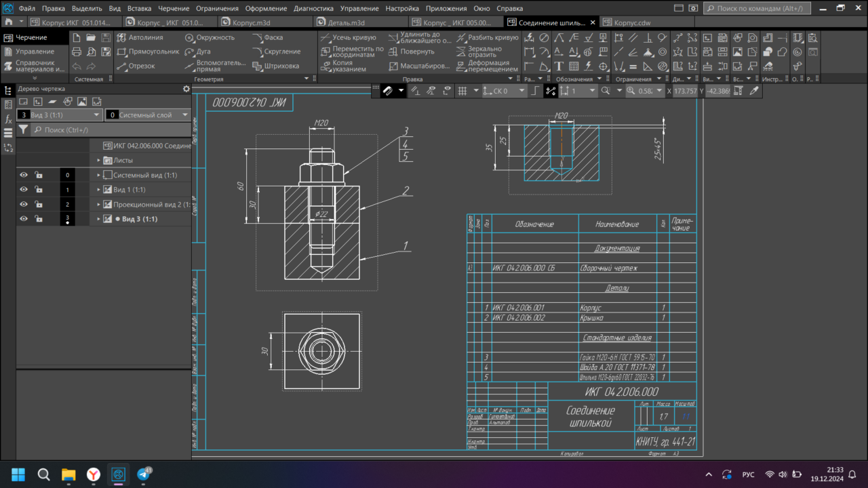The height and width of the screenshot is (488, 868).
Task: Hide Вид 3 with eye icon
Action: 24,219
